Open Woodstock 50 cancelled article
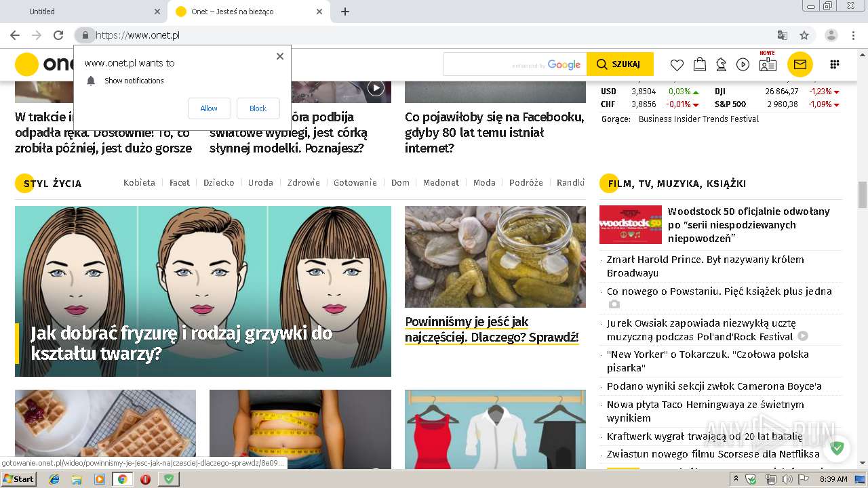This screenshot has width=868, height=488. pos(749,225)
